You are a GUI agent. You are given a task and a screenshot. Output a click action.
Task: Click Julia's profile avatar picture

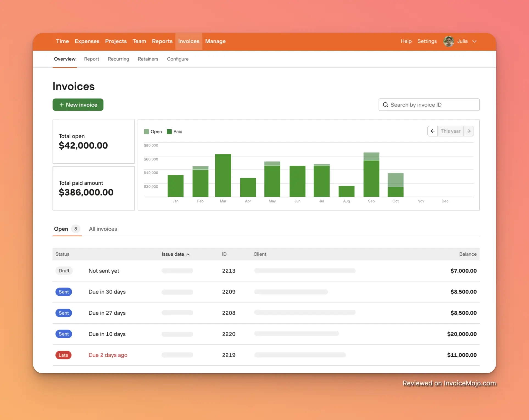tap(448, 41)
